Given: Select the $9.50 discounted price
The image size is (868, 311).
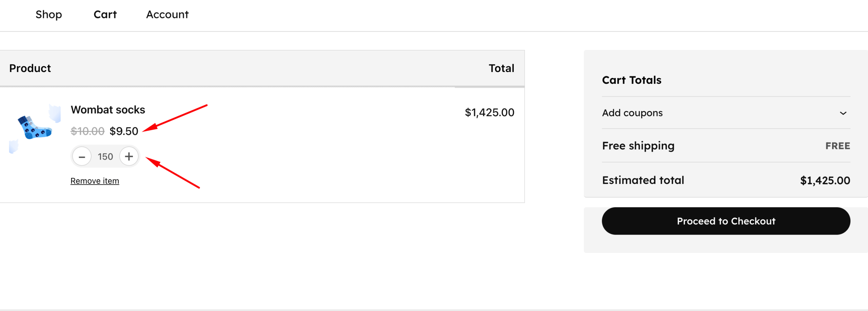Looking at the screenshot, I should pos(124,131).
